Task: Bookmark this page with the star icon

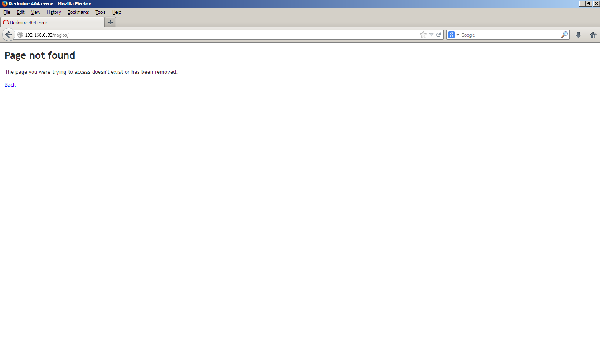Action: click(x=423, y=35)
